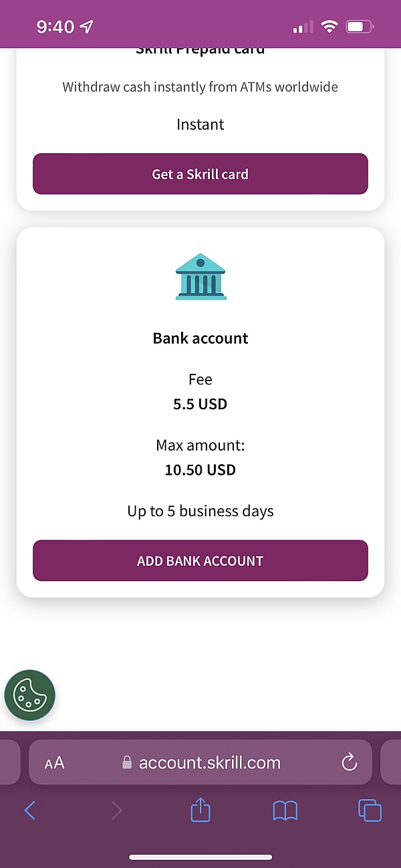Open Safari bookmarks

tap(285, 811)
